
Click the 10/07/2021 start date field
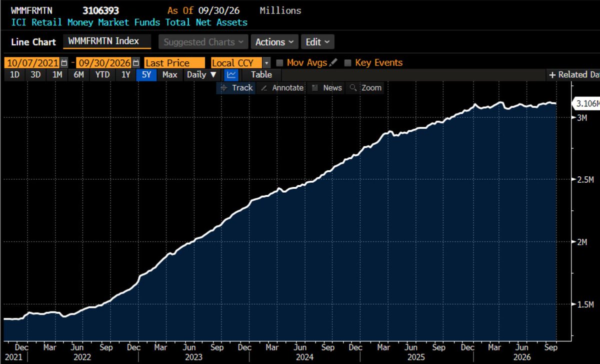[32, 63]
